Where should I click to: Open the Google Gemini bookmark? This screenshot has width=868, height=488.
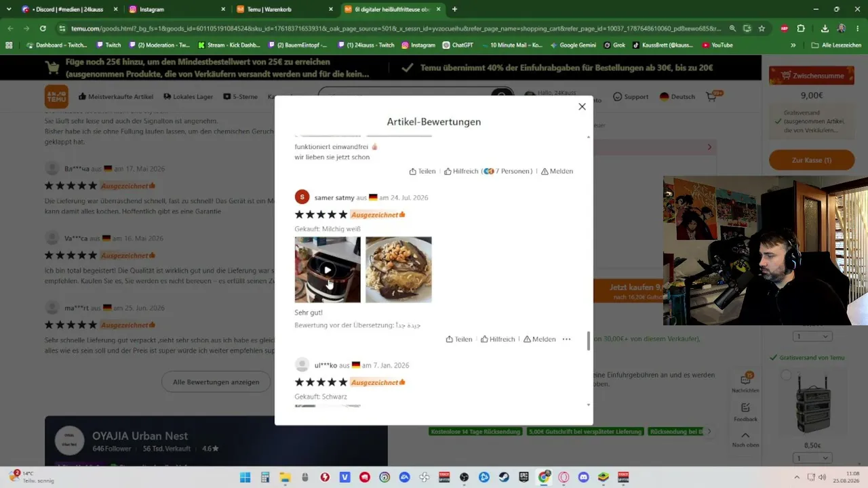[x=573, y=45]
